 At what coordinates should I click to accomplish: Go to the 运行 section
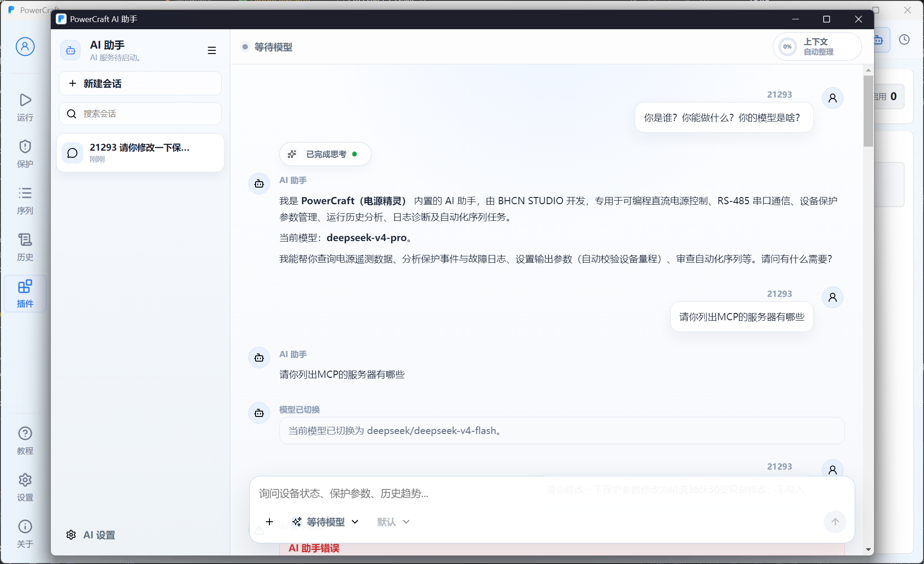coord(25,107)
